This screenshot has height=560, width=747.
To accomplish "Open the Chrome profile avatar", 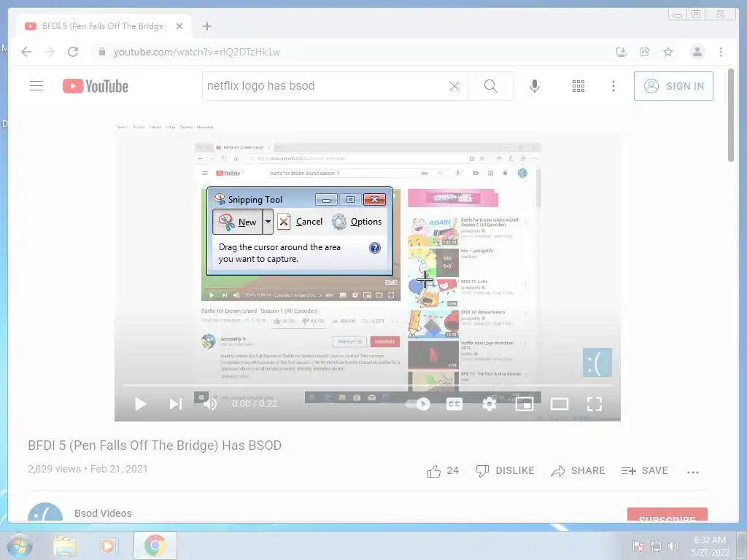I will 697,52.
